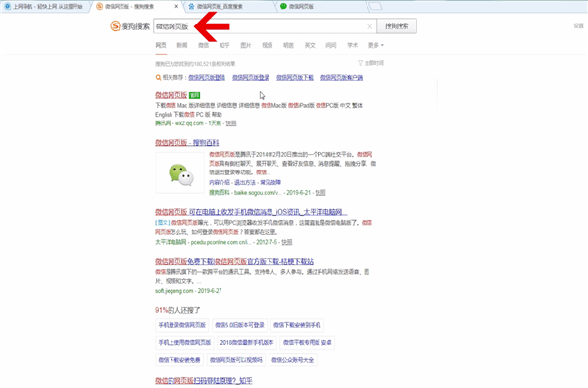The width and height of the screenshot is (588, 388).
Task: Click the green 官网 badge
Action: tap(195, 95)
